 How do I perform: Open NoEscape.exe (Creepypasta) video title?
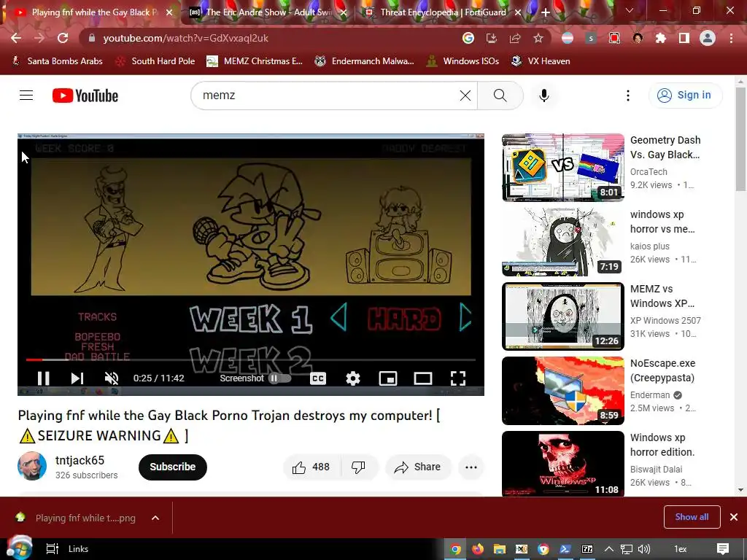pos(662,370)
